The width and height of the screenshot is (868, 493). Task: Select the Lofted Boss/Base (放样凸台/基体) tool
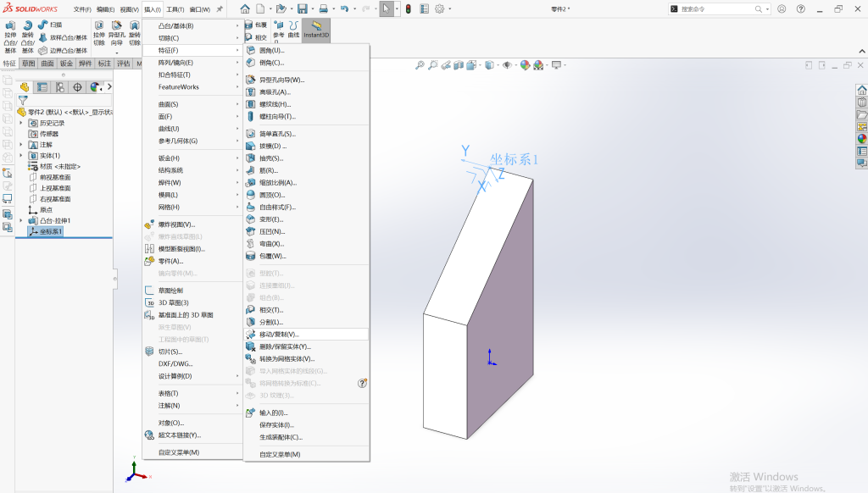tap(63, 37)
